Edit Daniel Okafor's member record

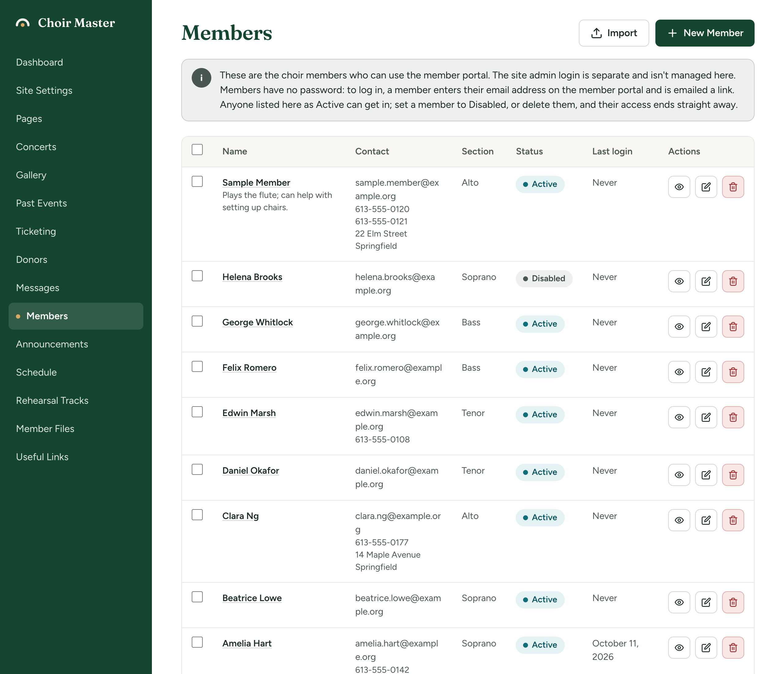706,475
